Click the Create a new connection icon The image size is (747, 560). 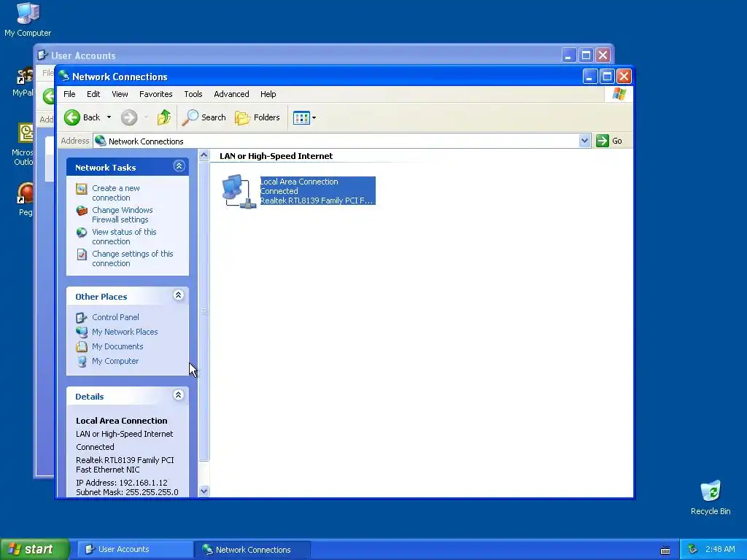point(82,189)
